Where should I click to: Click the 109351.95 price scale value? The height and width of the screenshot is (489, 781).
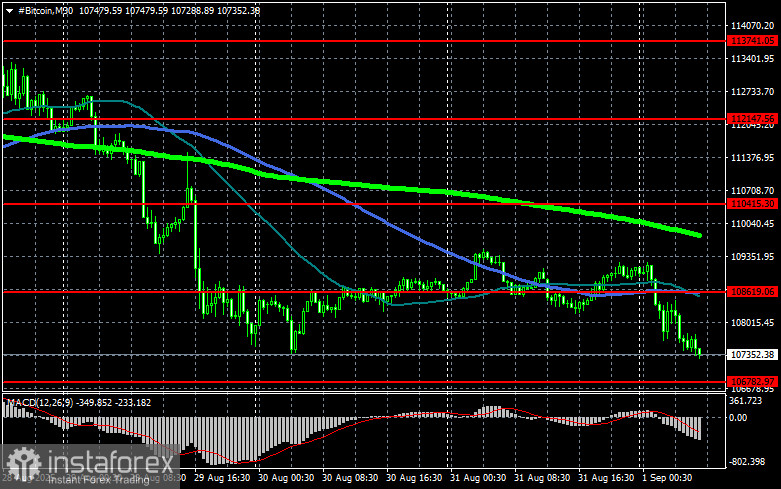[x=752, y=256]
